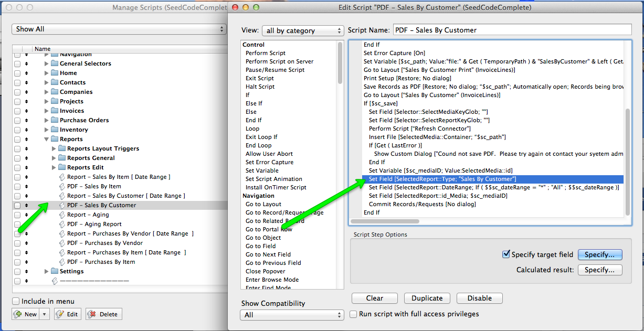Image resolution: width=644 pixels, height=331 pixels.
Task: Select Perform Script in the step list
Action: pos(266,53)
